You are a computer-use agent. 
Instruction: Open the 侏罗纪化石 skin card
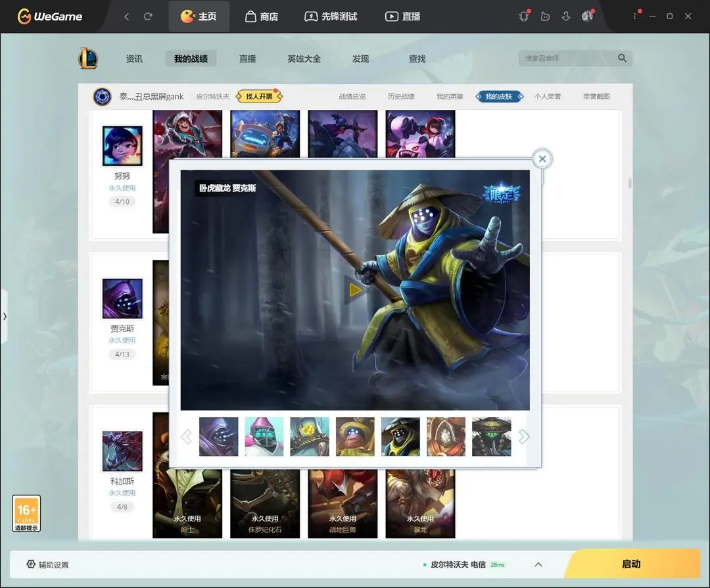point(265,503)
